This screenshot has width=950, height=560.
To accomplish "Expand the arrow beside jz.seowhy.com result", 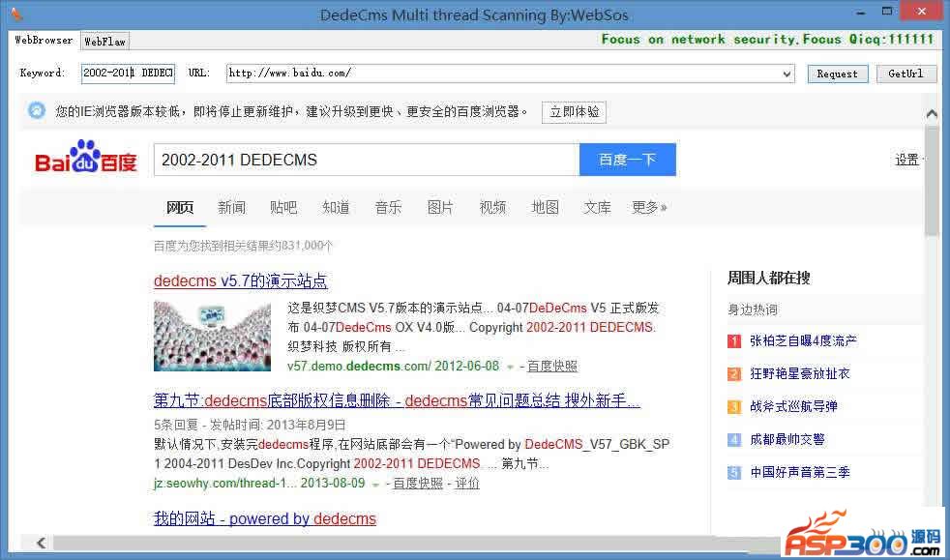I will click(x=376, y=485).
